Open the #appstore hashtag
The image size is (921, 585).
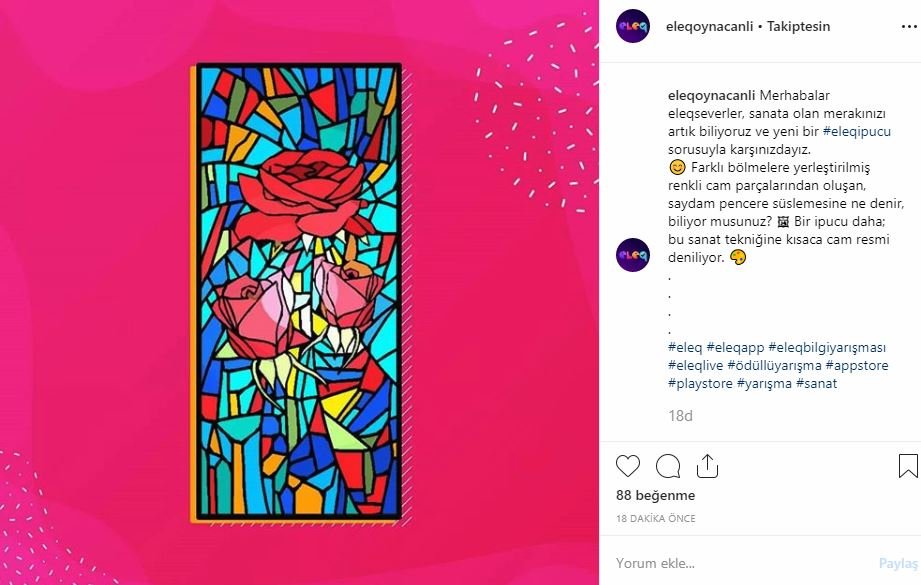pos(856,365)
